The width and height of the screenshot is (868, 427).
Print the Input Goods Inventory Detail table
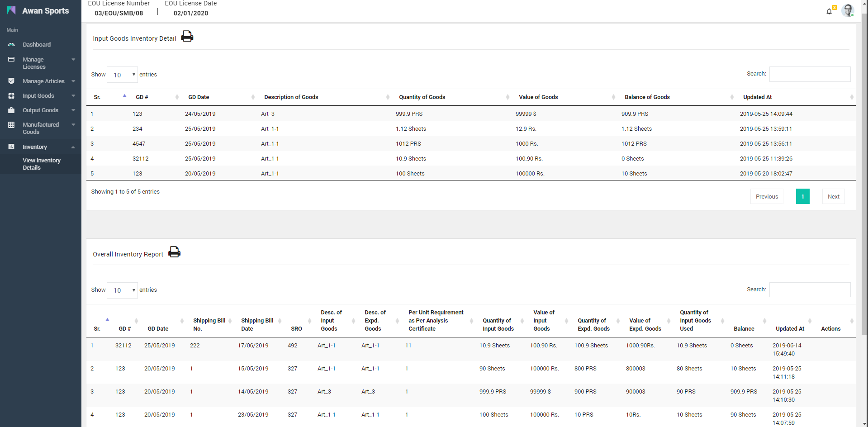[187, 36]
